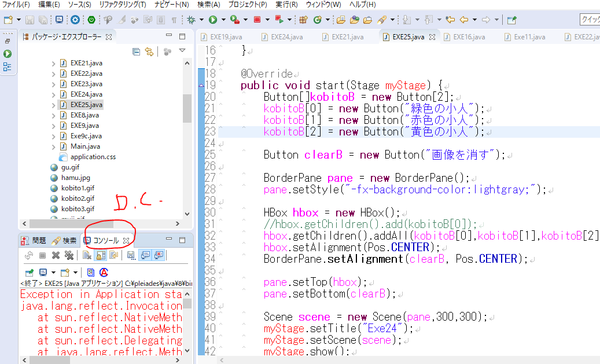The height and width of the screenshot is (364, 600).
Task: Select application.css in Package Explorer
Action: pyautogui.click(x=93, y=157)
